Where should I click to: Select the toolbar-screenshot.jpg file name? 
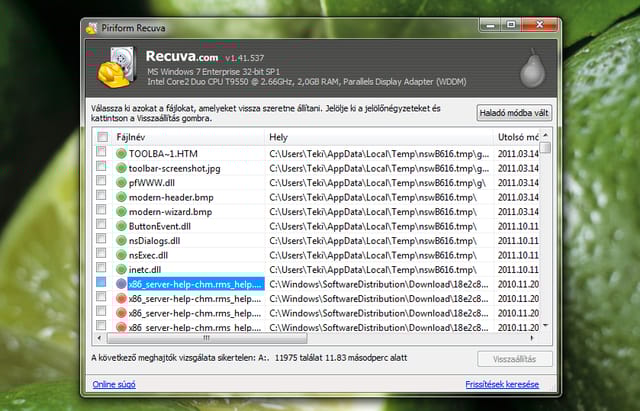click(x=175, y=168)
